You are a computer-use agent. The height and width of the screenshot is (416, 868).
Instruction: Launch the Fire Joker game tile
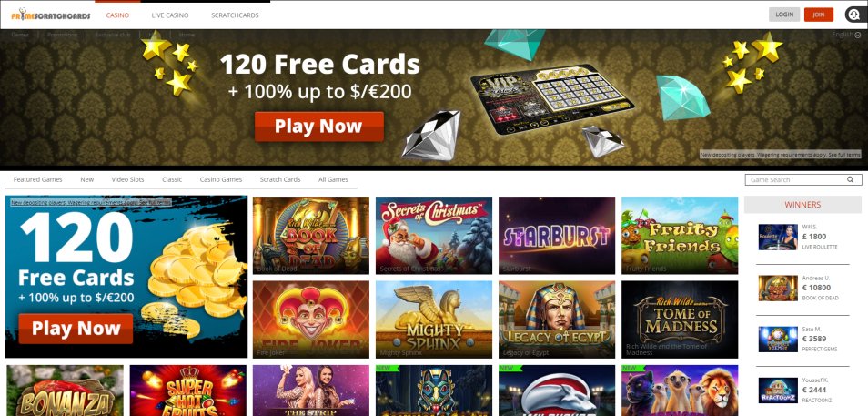311,320
